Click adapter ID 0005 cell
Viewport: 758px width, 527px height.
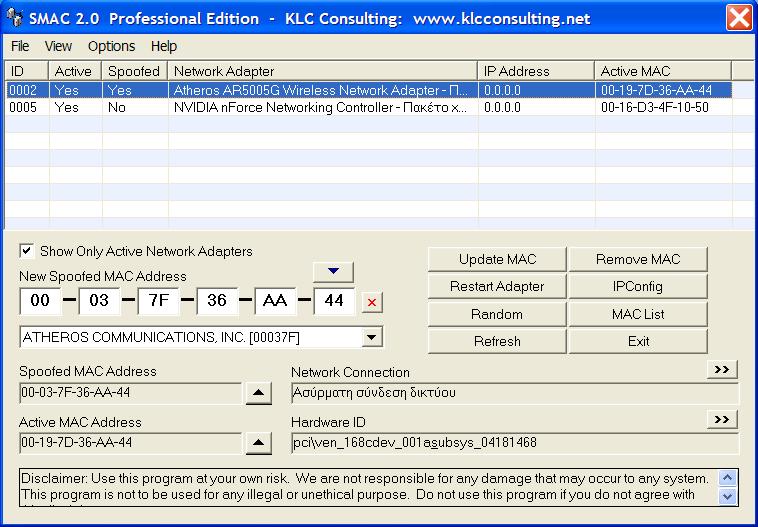pyautogui.click(x=23, y=107)
